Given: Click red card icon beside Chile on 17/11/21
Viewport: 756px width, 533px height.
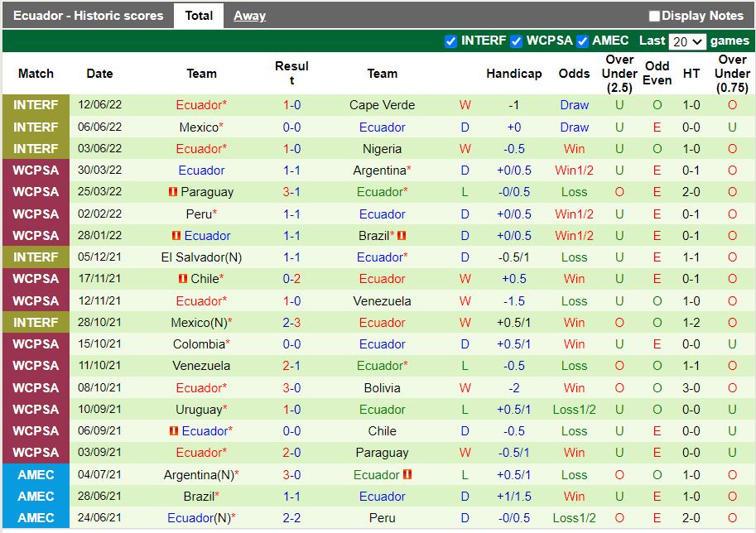Looking at the screenshot, I should pos(183,279).
